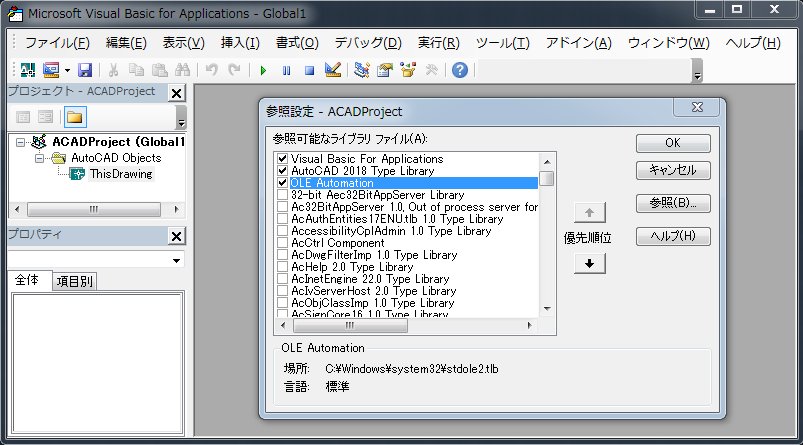This screenshot has height=445, width=803.
Task: Click View Object icon in project panel
Action: tap(46, 117)
